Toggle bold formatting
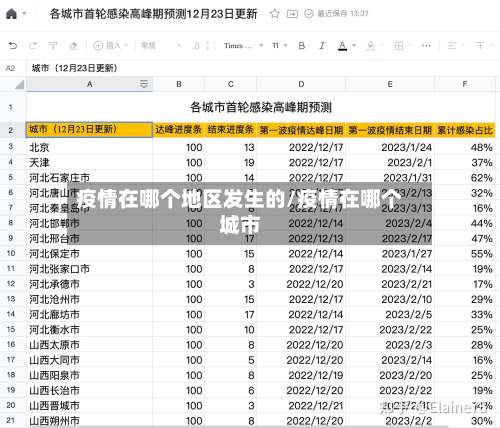500x428 pixels. pyautogui.click(x=302, y=46)
